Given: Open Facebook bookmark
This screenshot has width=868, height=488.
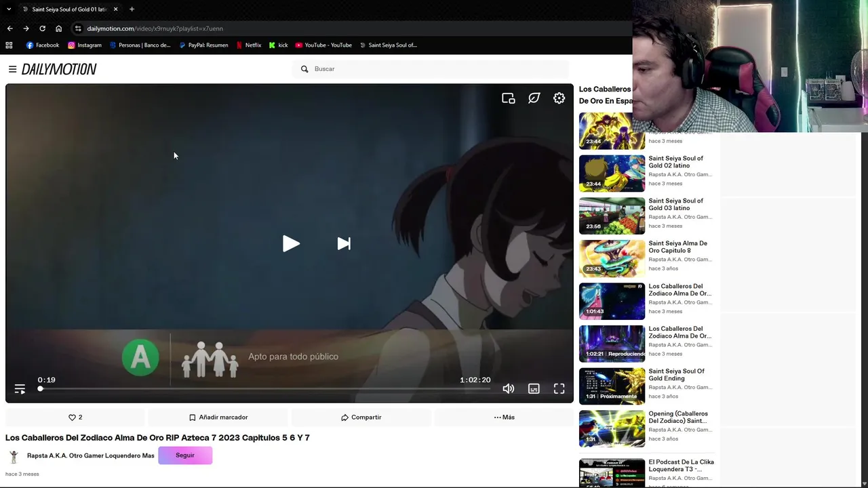Looking at the screenshot, I should coord(43,45).
